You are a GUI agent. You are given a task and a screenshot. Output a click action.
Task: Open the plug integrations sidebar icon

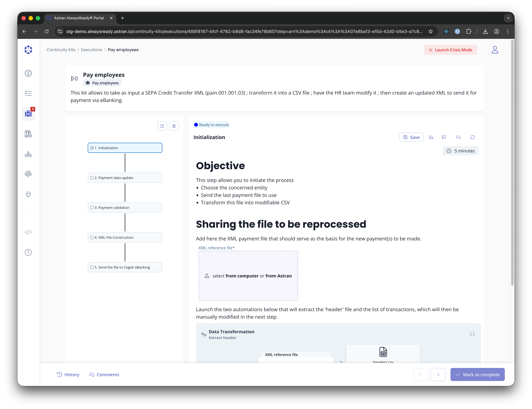(28, 194)
